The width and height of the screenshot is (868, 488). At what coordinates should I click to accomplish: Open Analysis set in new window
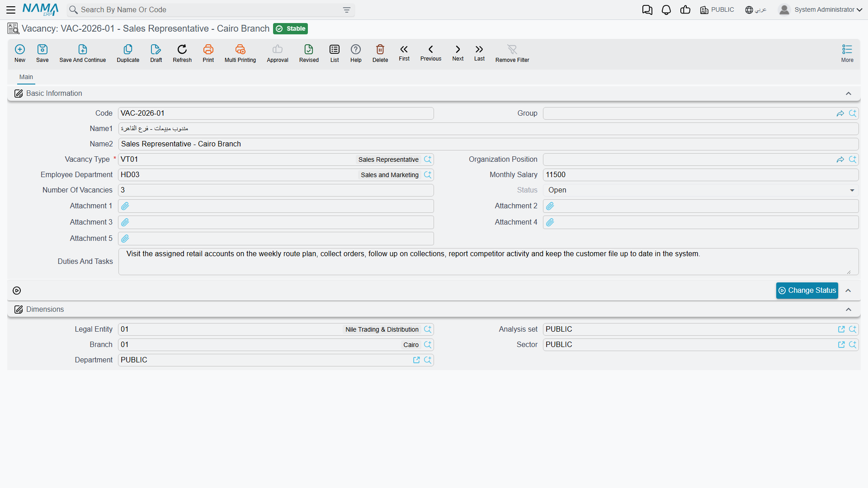click(841, 329)
